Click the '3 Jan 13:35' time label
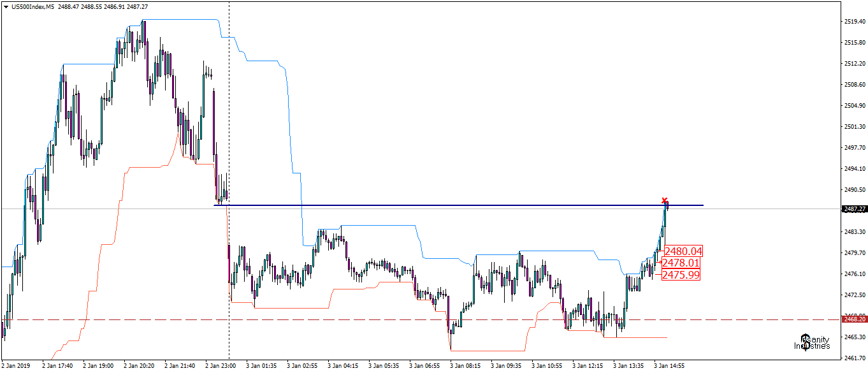 628,366
